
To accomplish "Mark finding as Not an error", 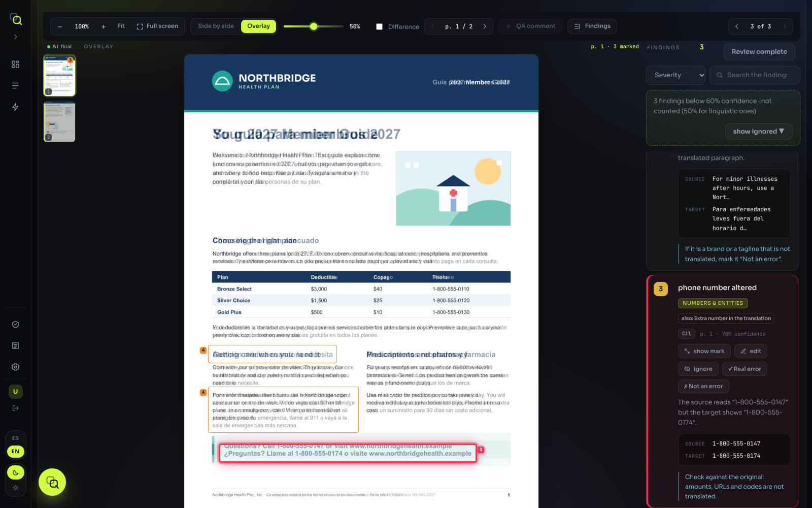I will click(x=703, y=386).
